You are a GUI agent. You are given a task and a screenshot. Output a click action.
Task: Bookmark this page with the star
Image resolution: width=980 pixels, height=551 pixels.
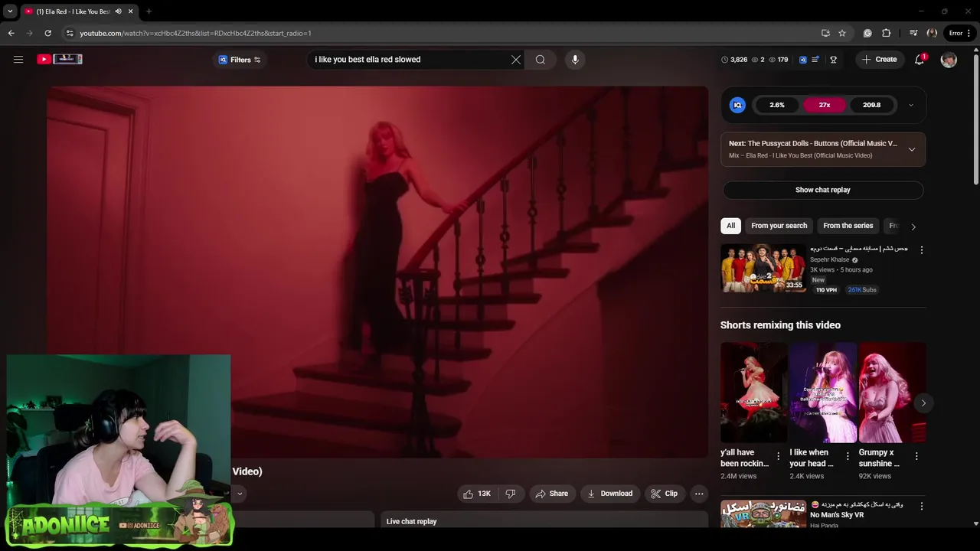(x=842, y=33)
